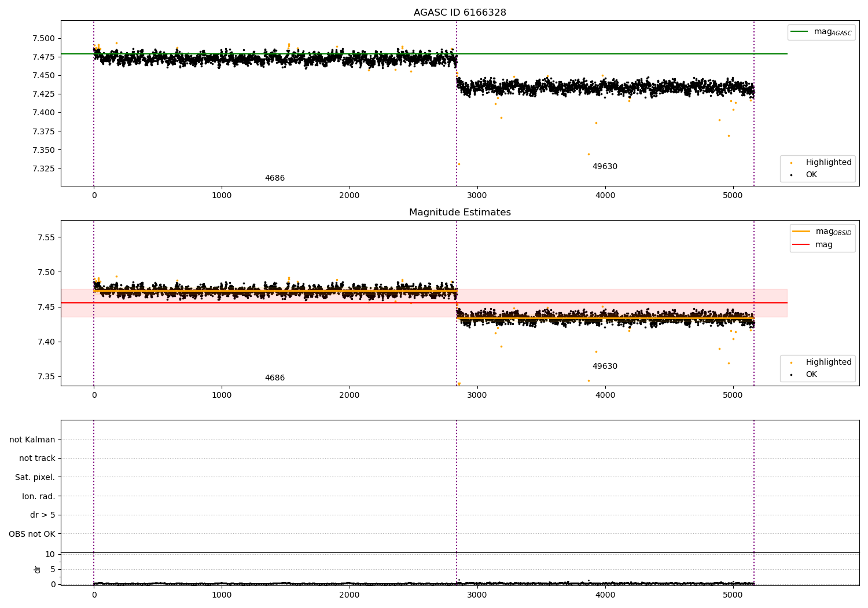Click the 7.500 y-tick in the top plot
868x608 pixels.
43,38
